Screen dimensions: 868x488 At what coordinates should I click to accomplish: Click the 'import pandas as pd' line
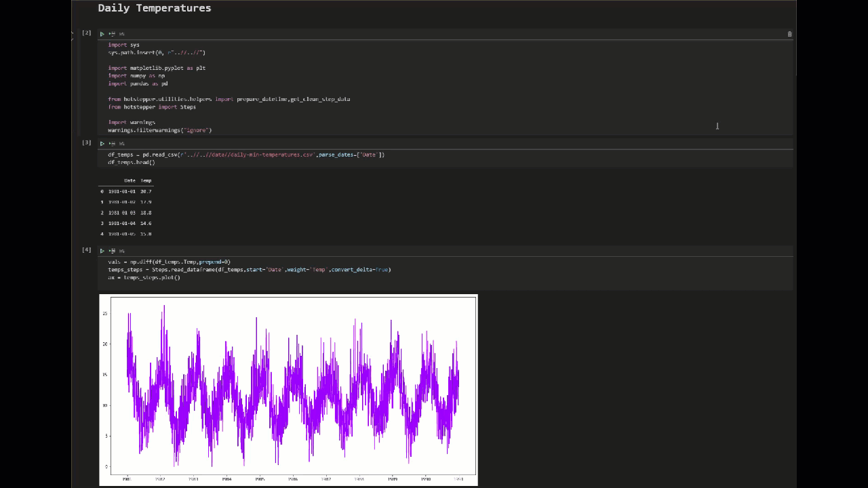point(138,83)
